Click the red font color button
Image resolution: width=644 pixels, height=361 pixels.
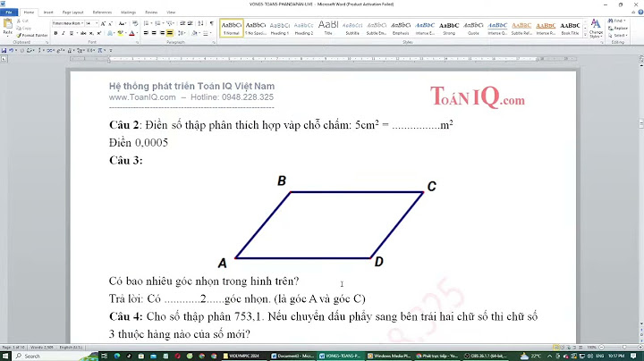point(131,33)
